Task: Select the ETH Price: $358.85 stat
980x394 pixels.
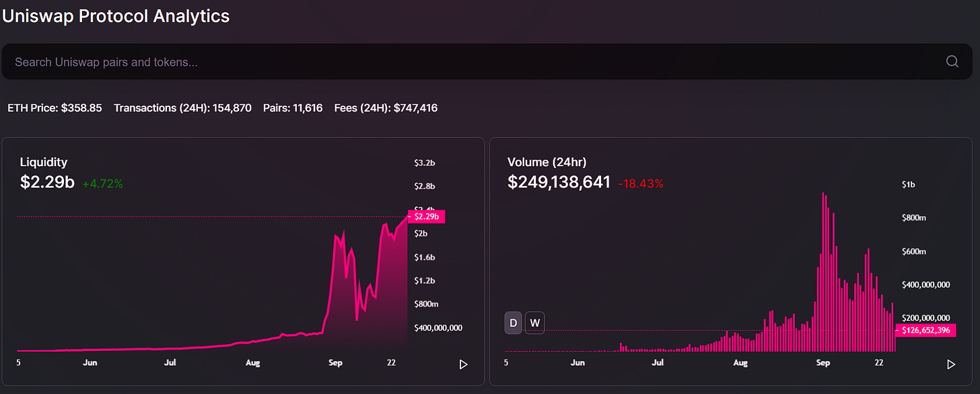Action: (x=55, y=108)
